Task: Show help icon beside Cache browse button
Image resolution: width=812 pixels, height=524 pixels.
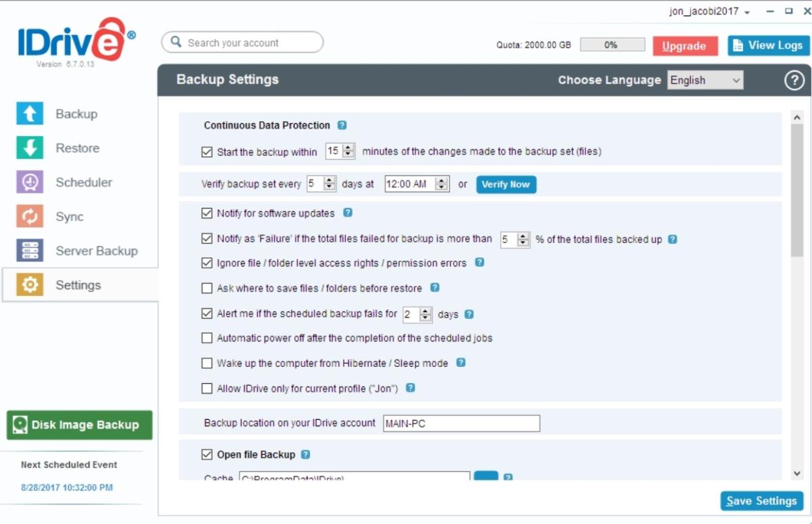Action: coord(508,477)
